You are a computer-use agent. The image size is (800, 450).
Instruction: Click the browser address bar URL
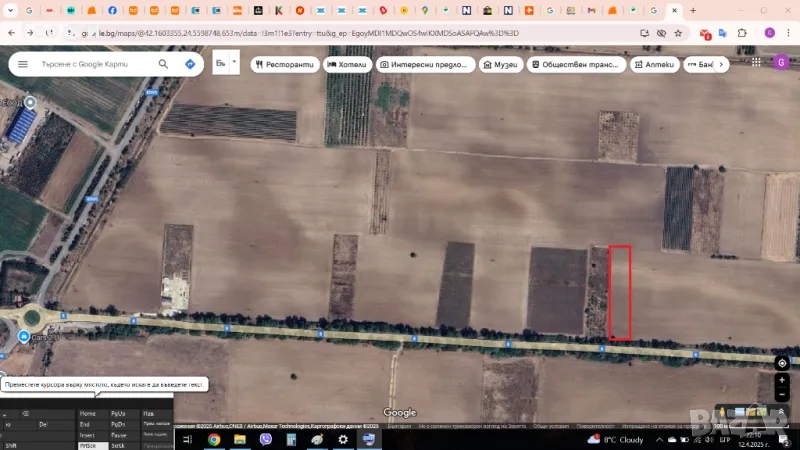[x=300, y=33]
